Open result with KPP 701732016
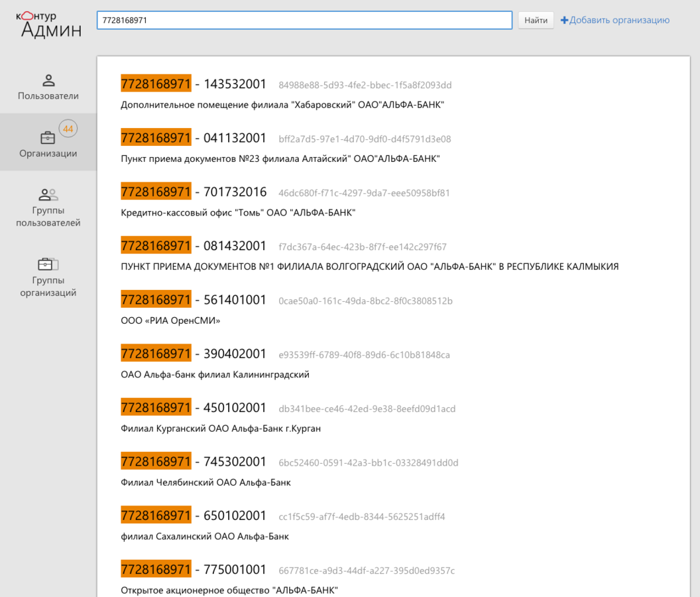Image resolution: width=700 pixels, height=597 pixels. click(235, 192)
